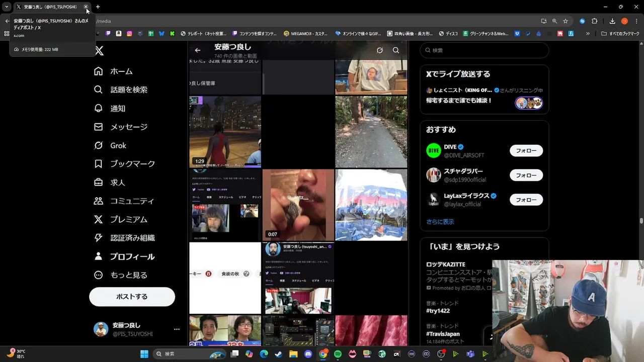
Task: Follow スチャダラパー account
Action: click(x=526, y=175)
